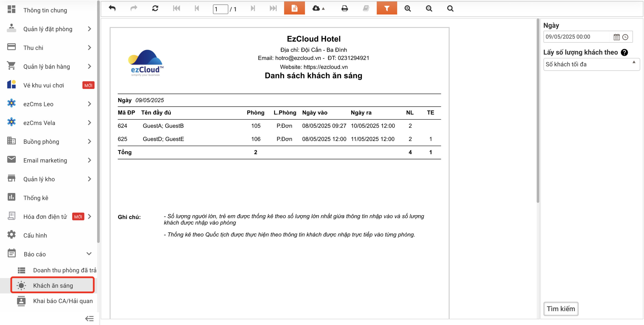644x325 pixels.
Task: Click the zoom out magnifier icon
Action: click(x=429, y=9)
